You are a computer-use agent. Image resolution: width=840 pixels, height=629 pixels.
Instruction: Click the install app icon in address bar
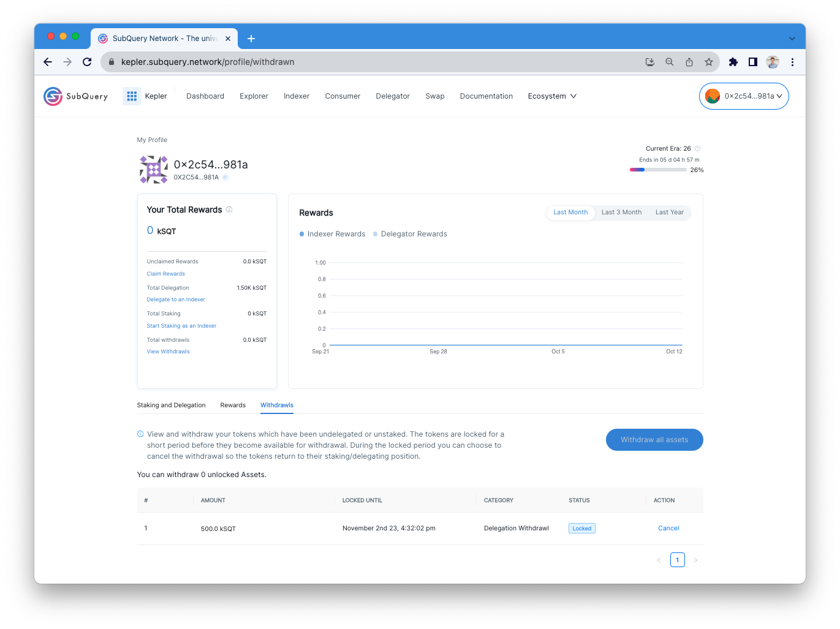pyautogui.click(x=650, y=62)
